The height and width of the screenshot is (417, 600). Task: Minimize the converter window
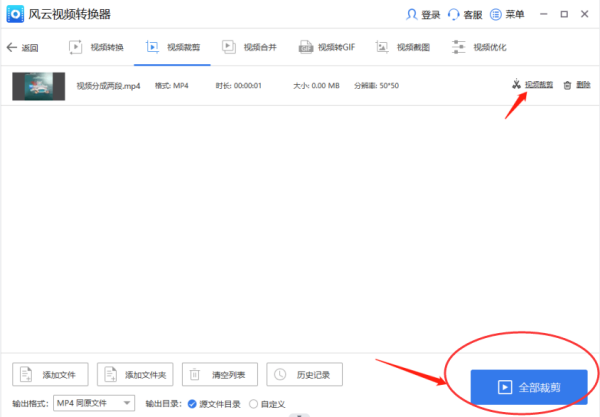tap(543, 14)
